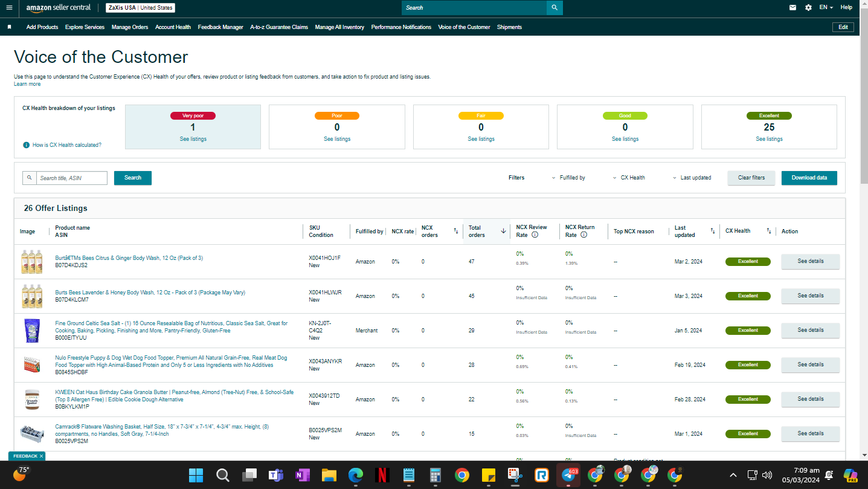
Task: Open the messages envelope icon
Action: (x=792, y=8)
